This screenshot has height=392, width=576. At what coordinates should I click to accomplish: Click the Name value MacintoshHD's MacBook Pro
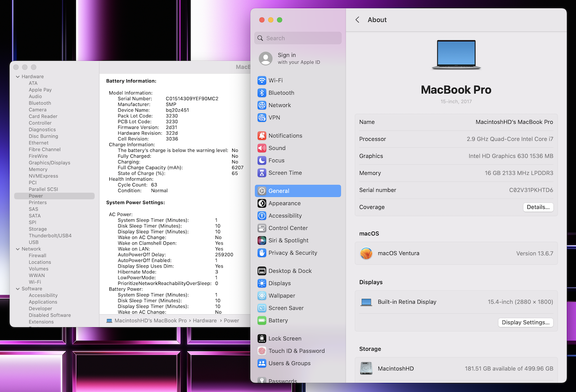pyautogui.click(x=514, y=122)
